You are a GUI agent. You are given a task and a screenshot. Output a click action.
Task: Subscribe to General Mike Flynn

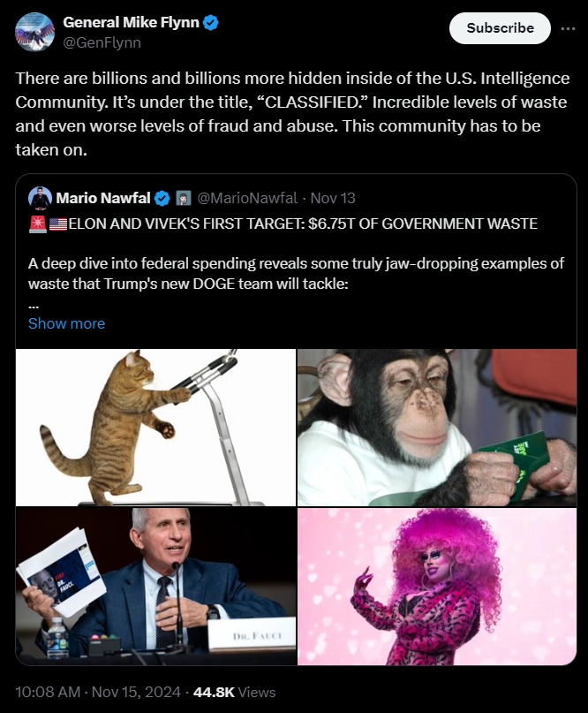coord(500,28)
